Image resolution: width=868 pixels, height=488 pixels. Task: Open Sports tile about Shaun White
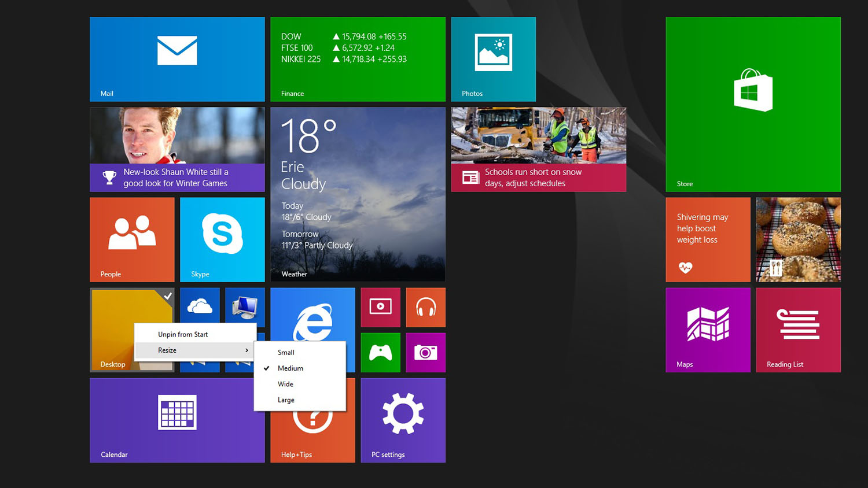point(177,149)
